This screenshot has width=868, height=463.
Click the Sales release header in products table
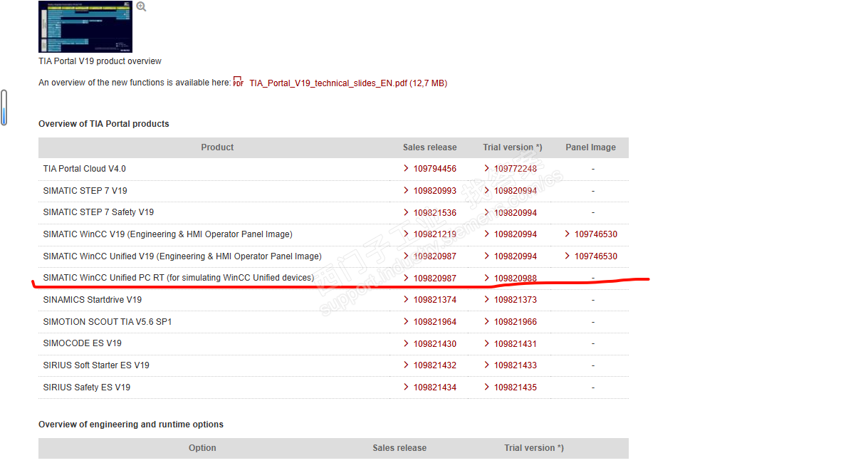coord(430,147)
